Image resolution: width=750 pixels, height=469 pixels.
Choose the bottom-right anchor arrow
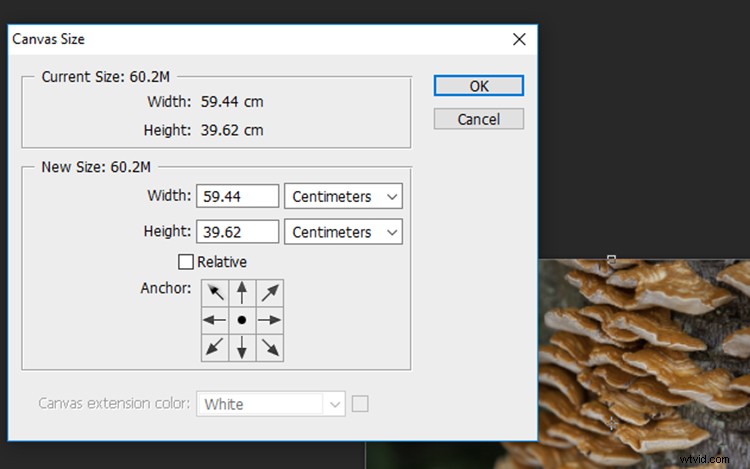click(270, 347)
